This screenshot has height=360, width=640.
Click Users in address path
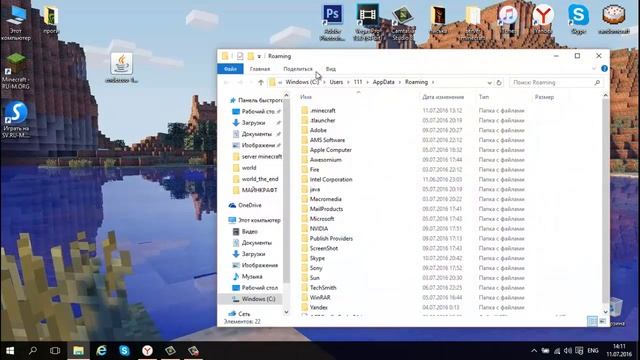(x=336, y=82)
